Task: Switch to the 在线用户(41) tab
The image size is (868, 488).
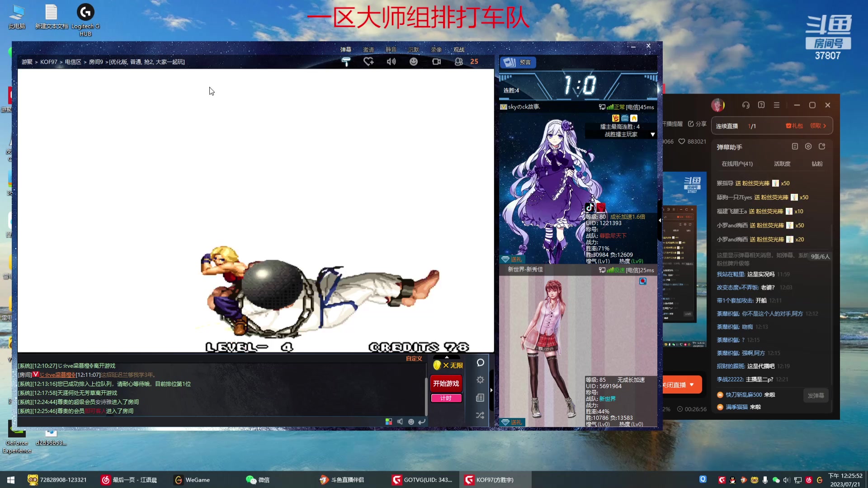Action: pyautogui.click(x=737, y=164)
